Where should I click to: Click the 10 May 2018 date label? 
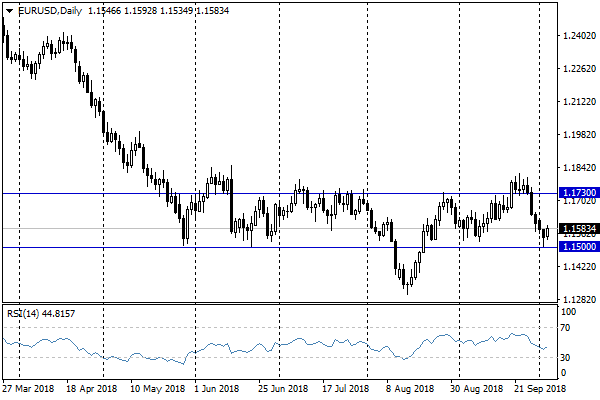click(159, 387)
